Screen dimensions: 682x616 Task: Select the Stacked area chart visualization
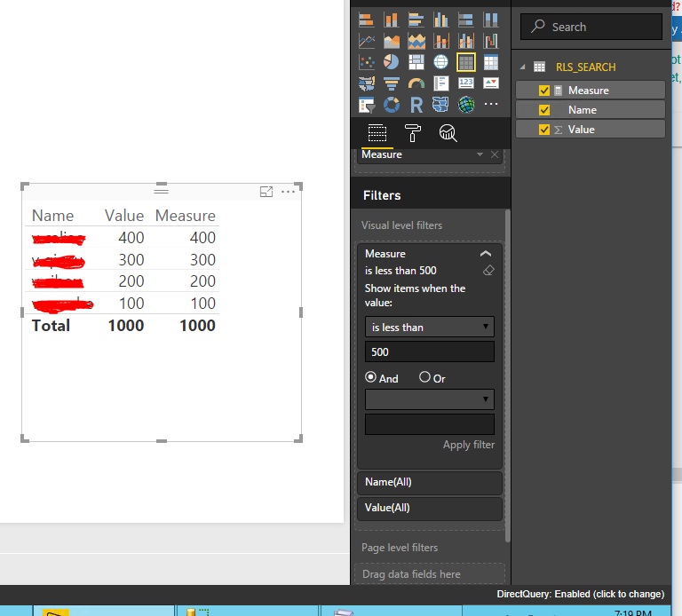[x=416, y=42]
